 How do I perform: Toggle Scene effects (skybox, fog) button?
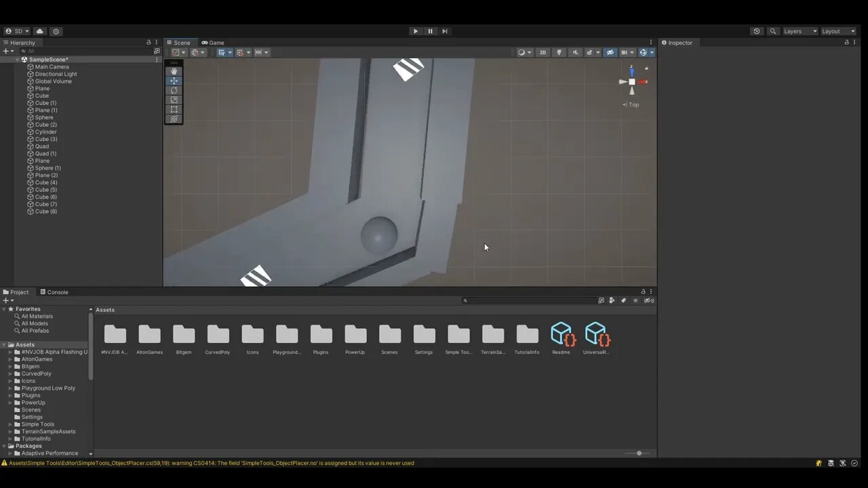click(x=589, y=52)
